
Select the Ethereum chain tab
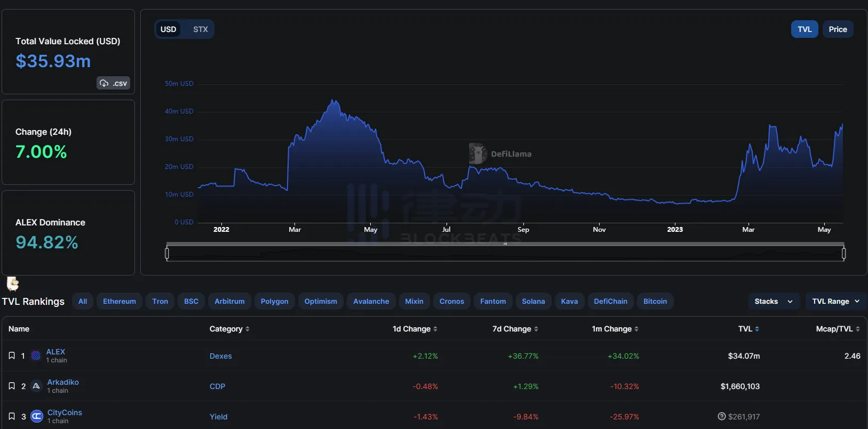120,301
